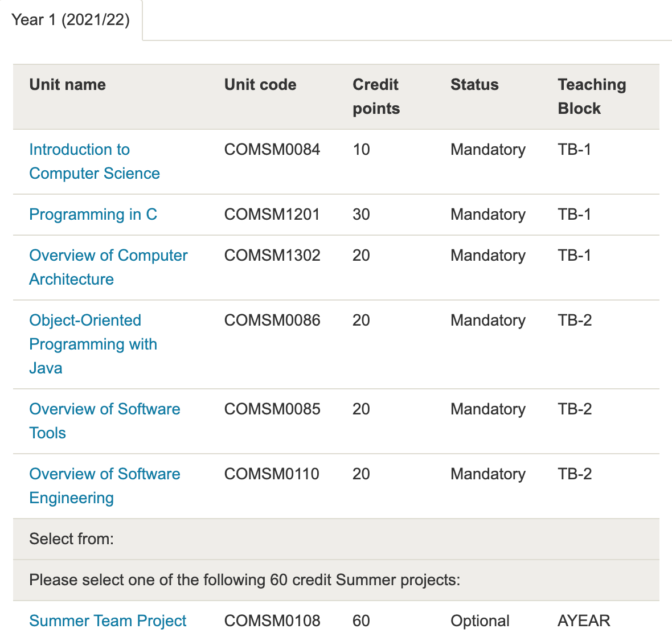Click the Select from row in the table
The width and height of the screenshot is (672, 641).
tap(71, 539)
